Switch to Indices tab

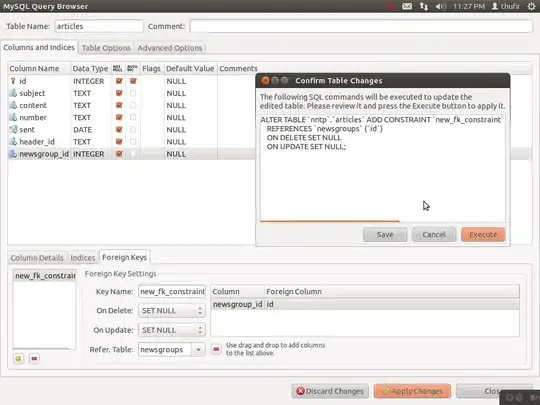coord(83,258)
